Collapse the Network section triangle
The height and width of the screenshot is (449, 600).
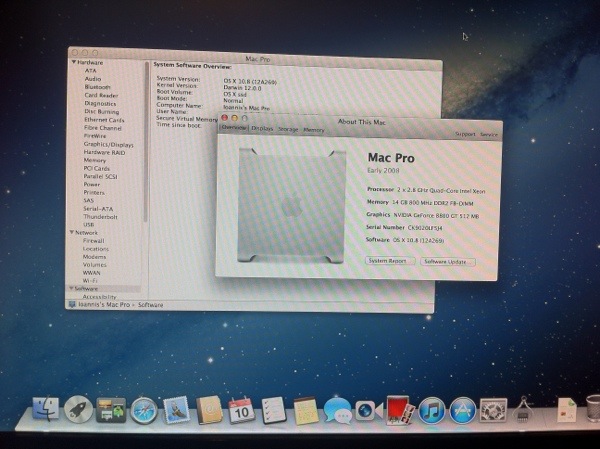click(x=72, y=232)
